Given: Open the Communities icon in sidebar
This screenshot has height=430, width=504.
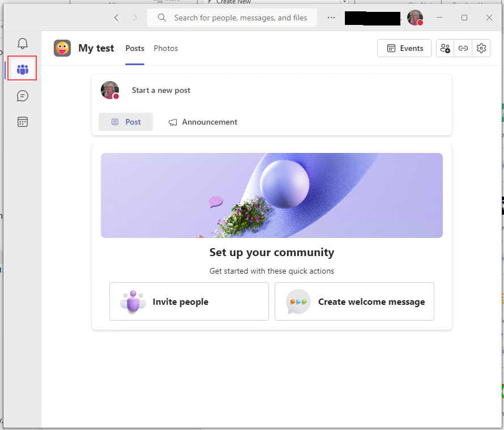Looking at the screenshot, I should (23, 69).
